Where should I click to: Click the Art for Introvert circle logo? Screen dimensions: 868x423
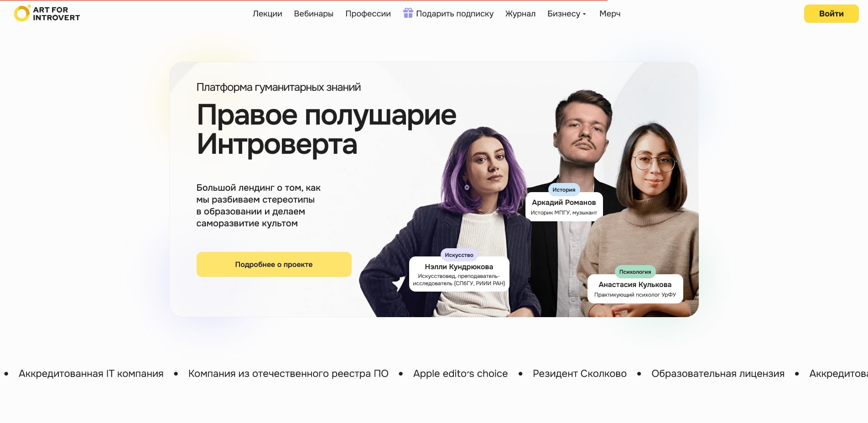point(22,13)
